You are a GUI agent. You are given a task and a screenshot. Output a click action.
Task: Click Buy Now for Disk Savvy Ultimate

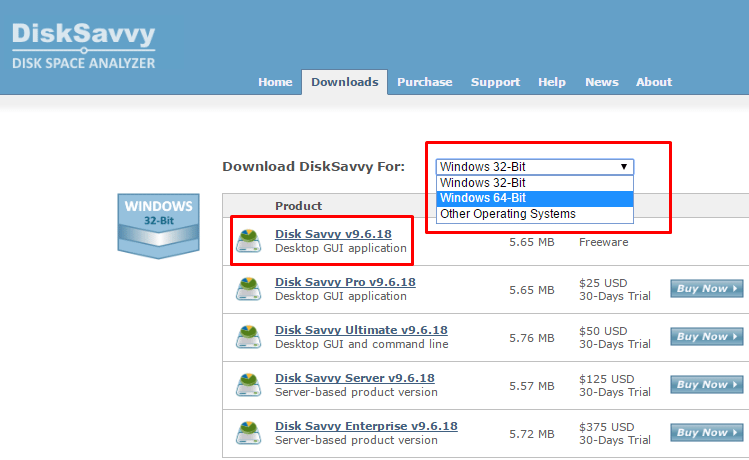[x=706, y=337]
